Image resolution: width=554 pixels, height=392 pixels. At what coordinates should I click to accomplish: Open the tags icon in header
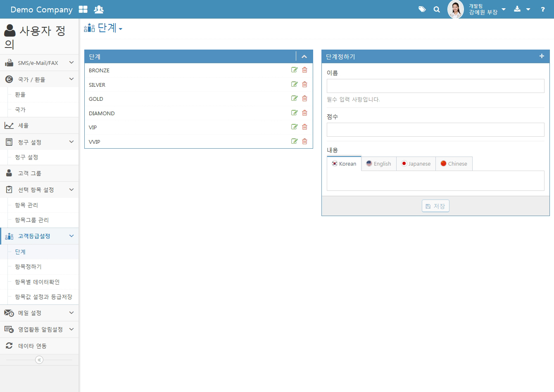422,9
